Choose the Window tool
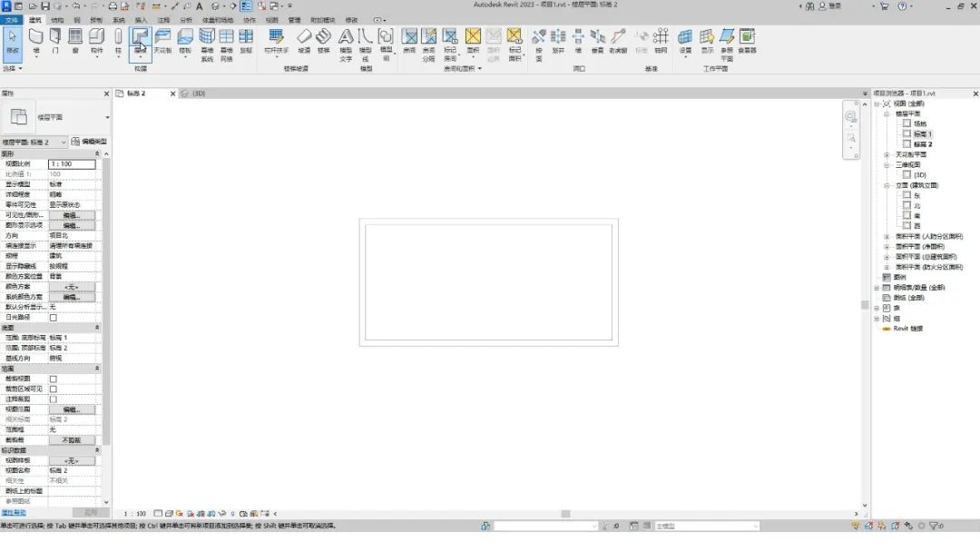 coord(75,41)
